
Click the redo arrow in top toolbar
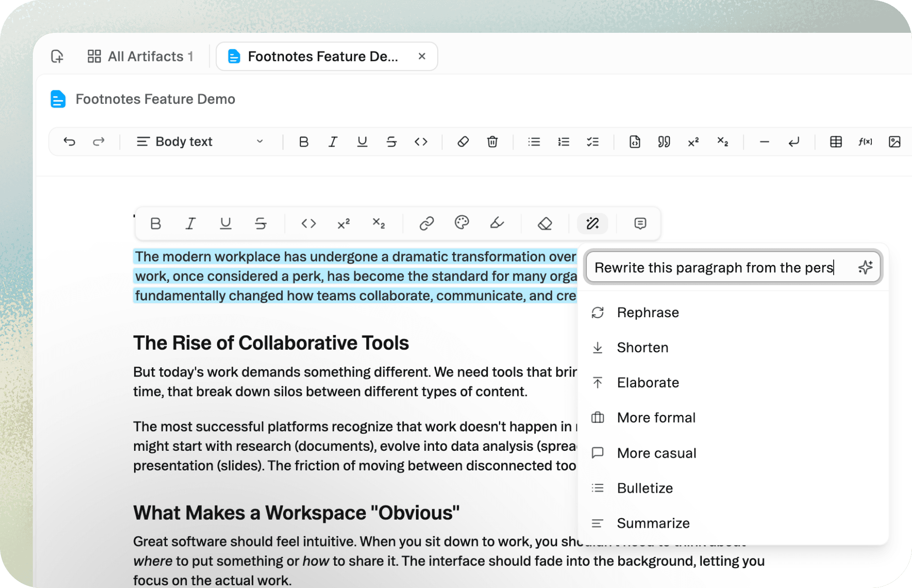click(x=98, y=142)
